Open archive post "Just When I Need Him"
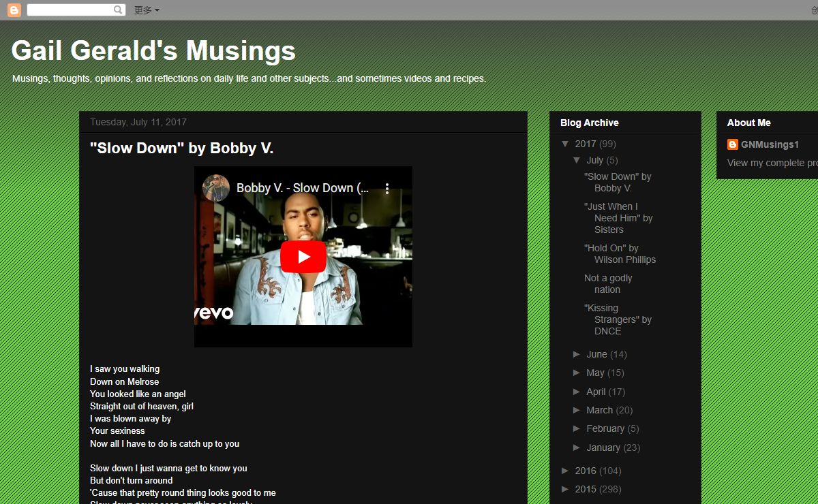The width and height of the screenshot is (818, 504). click(618, 218)
